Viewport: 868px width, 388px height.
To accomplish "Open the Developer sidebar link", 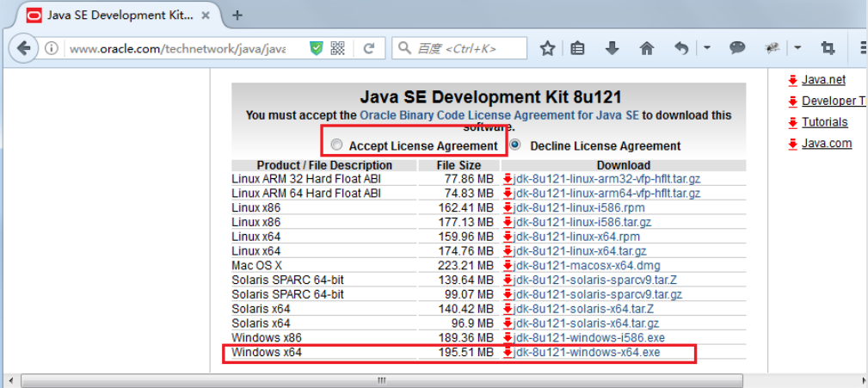I will click(834, 102).
